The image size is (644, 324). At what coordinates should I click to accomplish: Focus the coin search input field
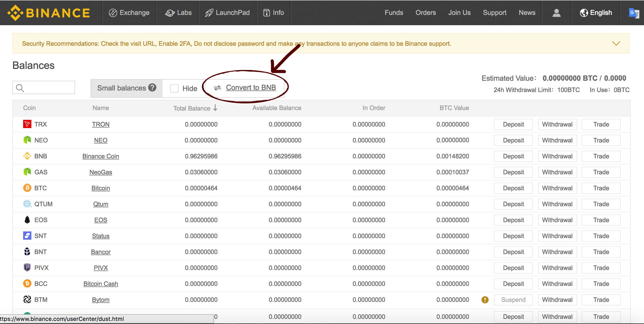(x=44, y=88)
